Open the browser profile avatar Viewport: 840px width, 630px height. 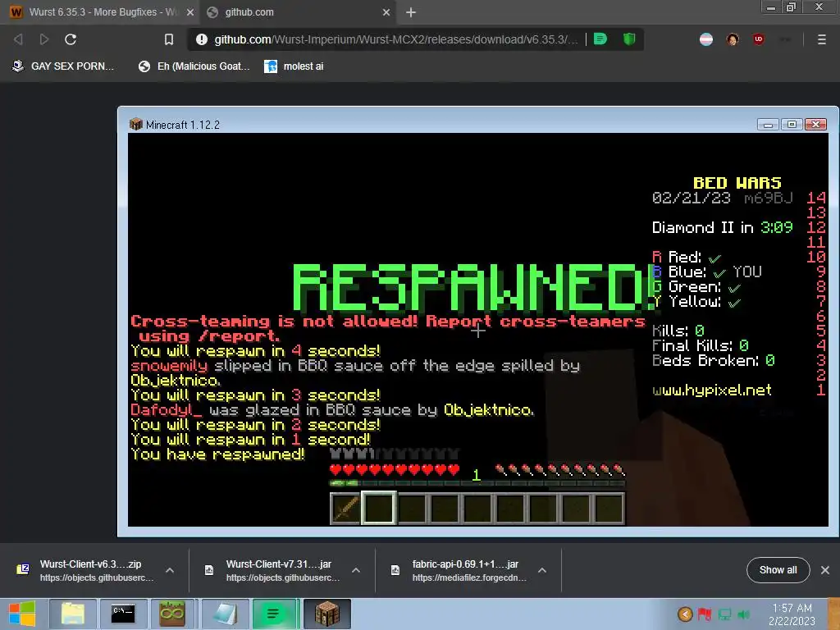coord(733,39)
